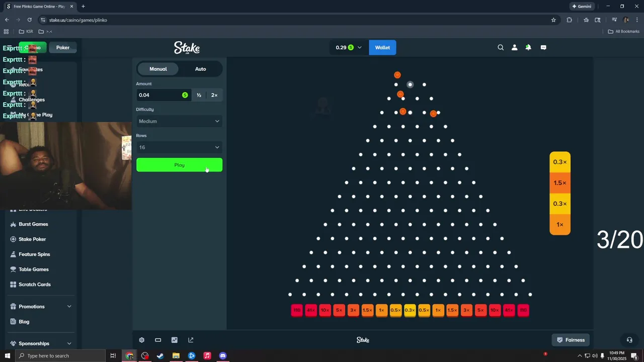This screenshot has width=644, height=362.
Task: Open Gemini in Chrome
Action: 581,6
